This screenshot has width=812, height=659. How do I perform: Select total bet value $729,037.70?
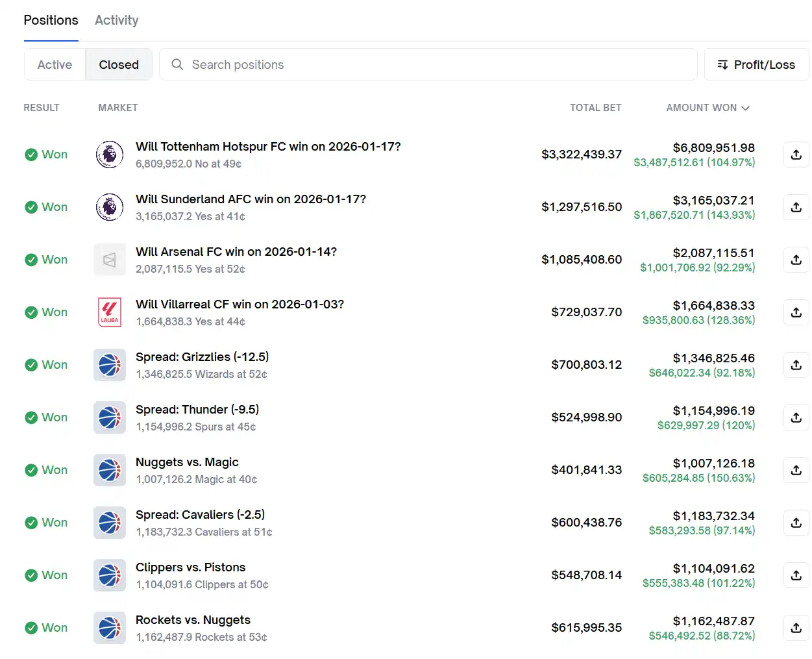(x=587, y=312)
